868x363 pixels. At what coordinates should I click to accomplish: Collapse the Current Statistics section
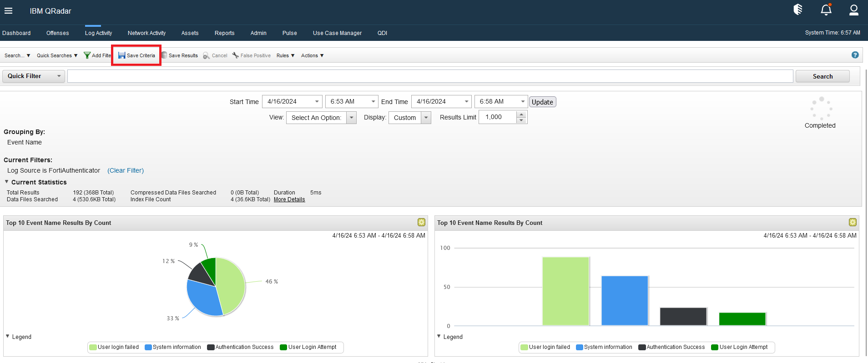click(x=7, y=182)
